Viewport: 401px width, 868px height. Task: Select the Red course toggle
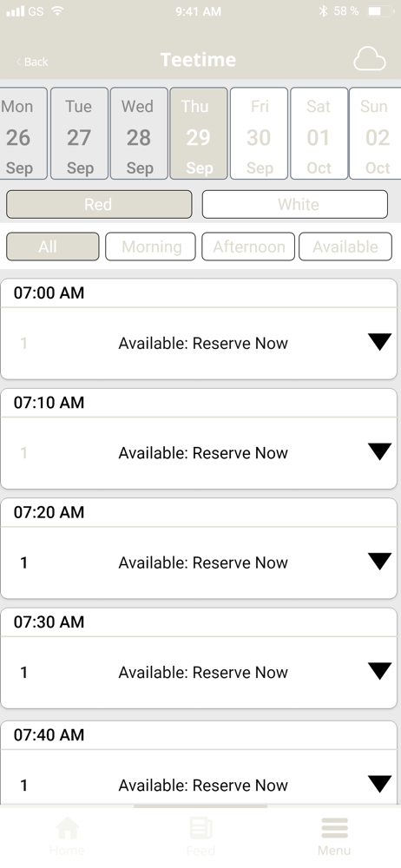point(99,204)
